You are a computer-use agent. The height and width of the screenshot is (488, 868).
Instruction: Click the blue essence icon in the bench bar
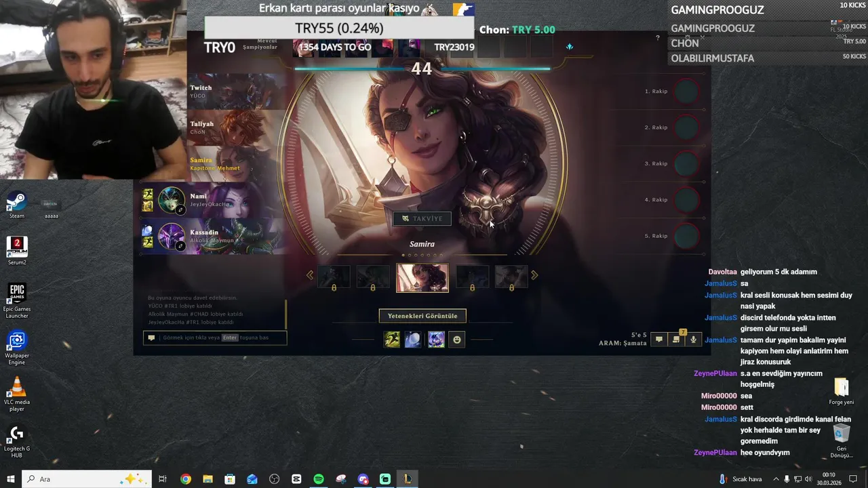570,47
